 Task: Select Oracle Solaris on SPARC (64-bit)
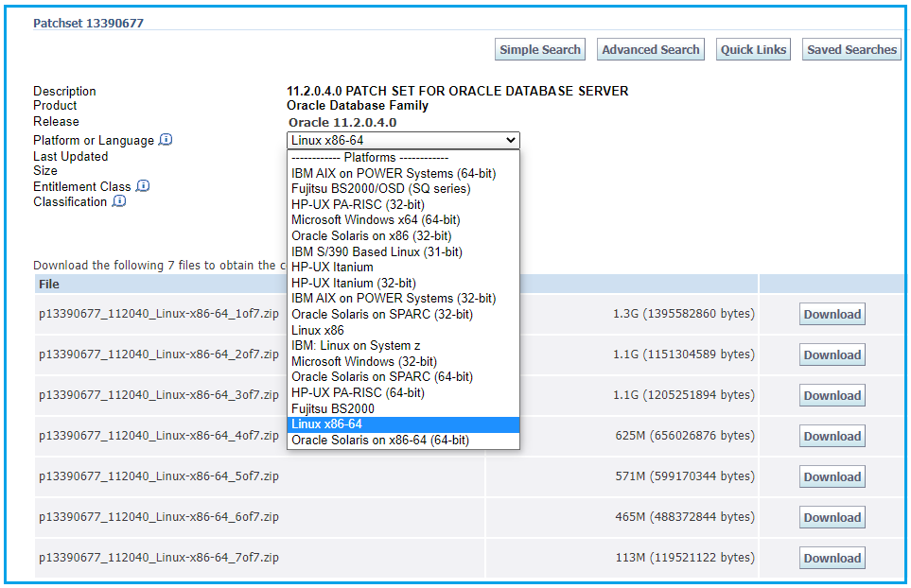(x=403, y=376)
